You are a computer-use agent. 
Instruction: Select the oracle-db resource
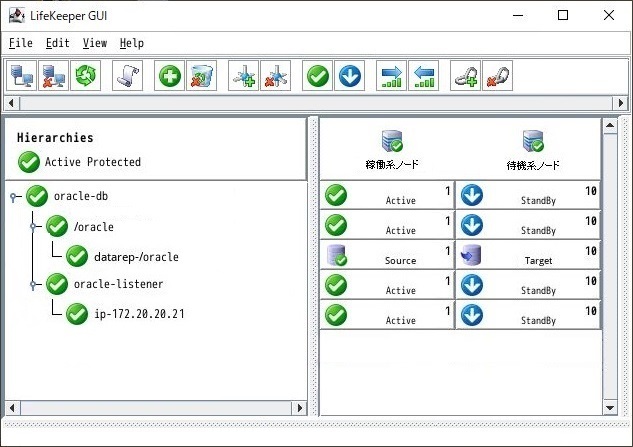[81, 196]
